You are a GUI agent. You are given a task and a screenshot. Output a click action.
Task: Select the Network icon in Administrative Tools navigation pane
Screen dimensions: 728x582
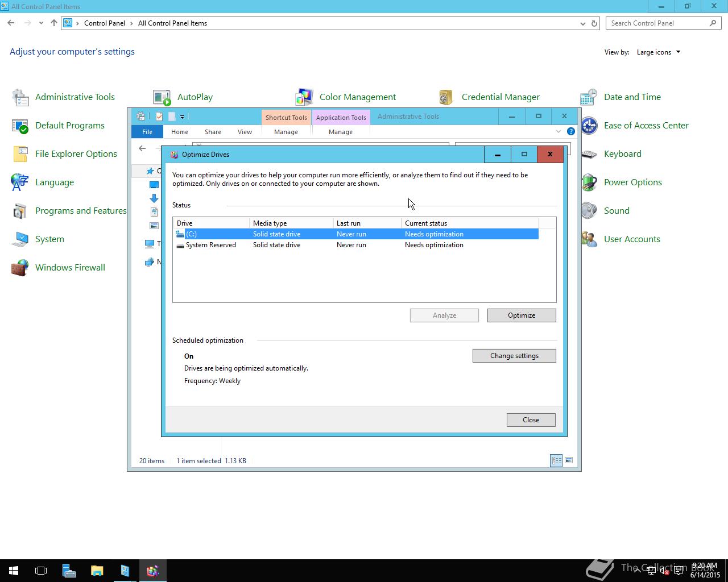pos(150,262)
